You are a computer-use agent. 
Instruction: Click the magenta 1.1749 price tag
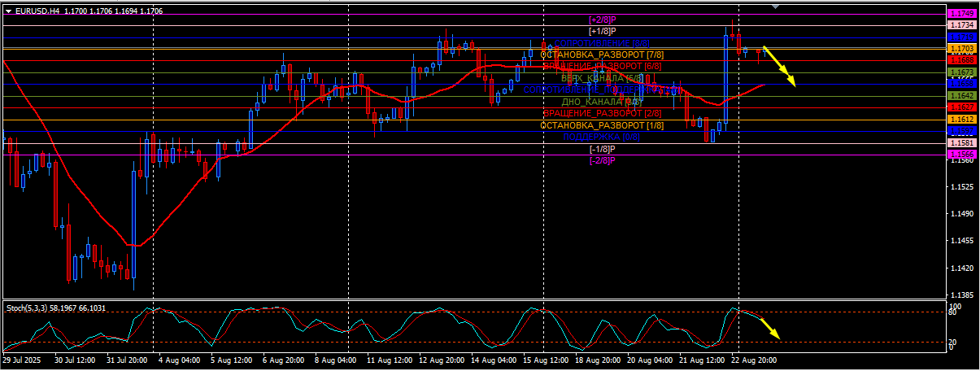point(963,14)
